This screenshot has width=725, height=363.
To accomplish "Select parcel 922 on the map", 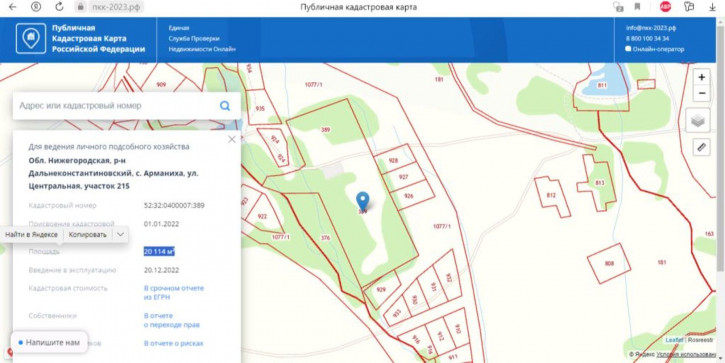I will pyautogui.click(x=262, y=216).
